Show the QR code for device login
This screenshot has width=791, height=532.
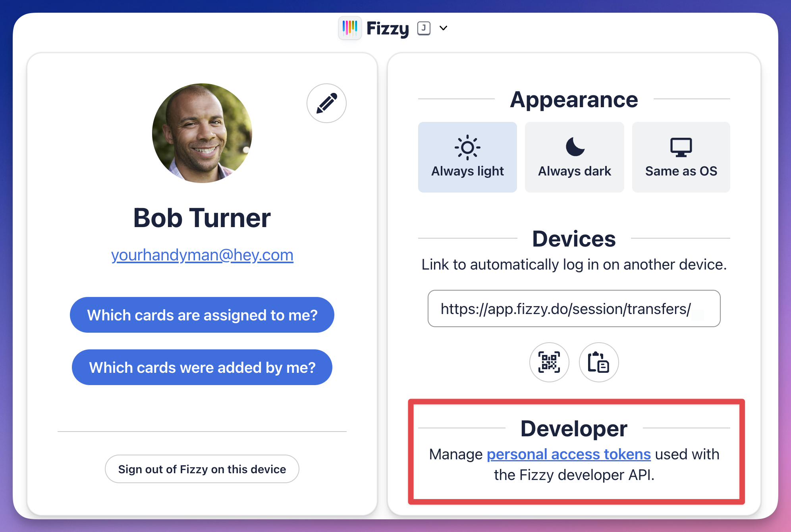coord(549,362)
